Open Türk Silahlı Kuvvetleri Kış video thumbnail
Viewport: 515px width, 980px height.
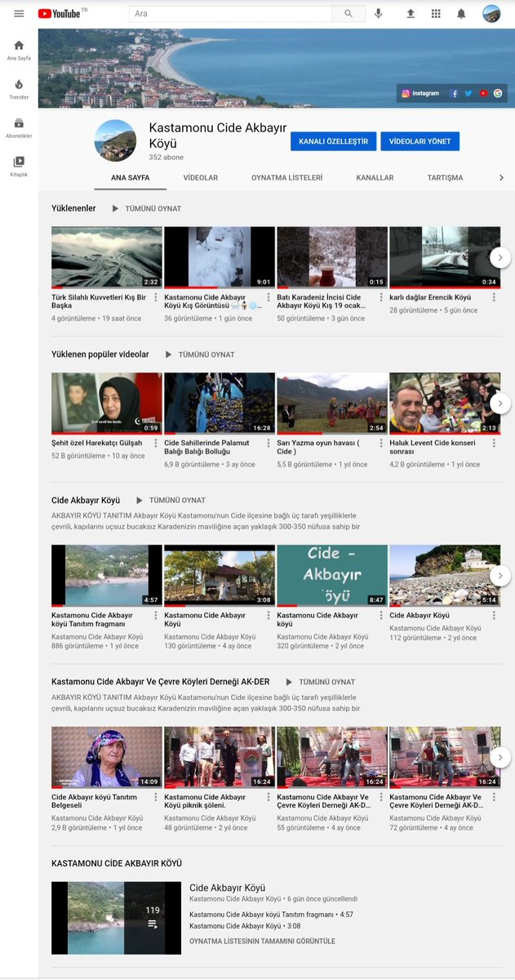coord(107,257)
